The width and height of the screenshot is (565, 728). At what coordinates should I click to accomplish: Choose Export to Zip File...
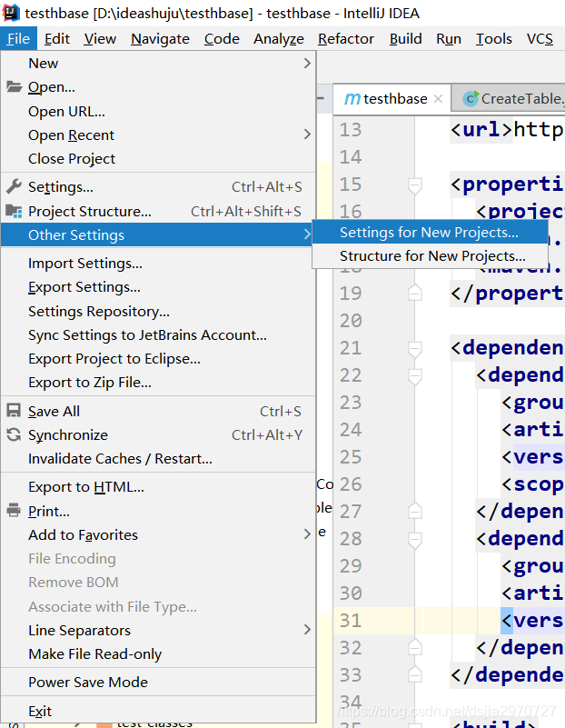158,382
